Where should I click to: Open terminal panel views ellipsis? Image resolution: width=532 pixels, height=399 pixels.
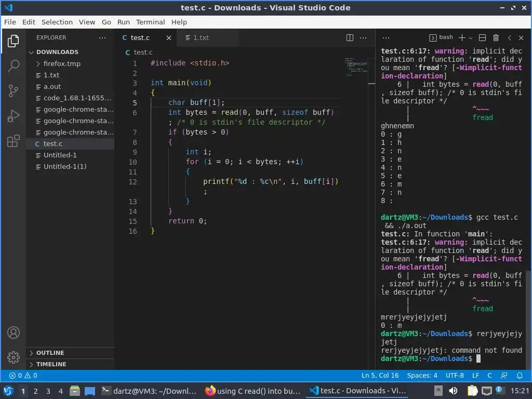tap(386, 37)
